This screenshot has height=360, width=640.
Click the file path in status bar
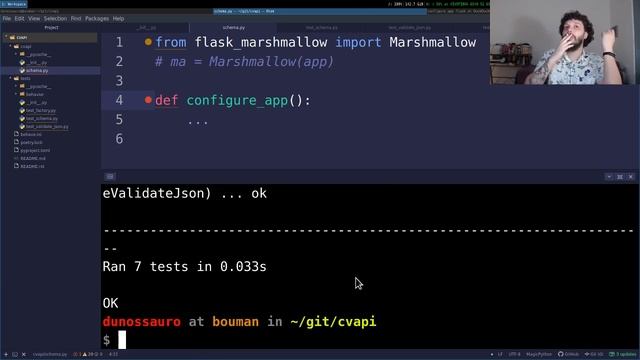(50, 354)
